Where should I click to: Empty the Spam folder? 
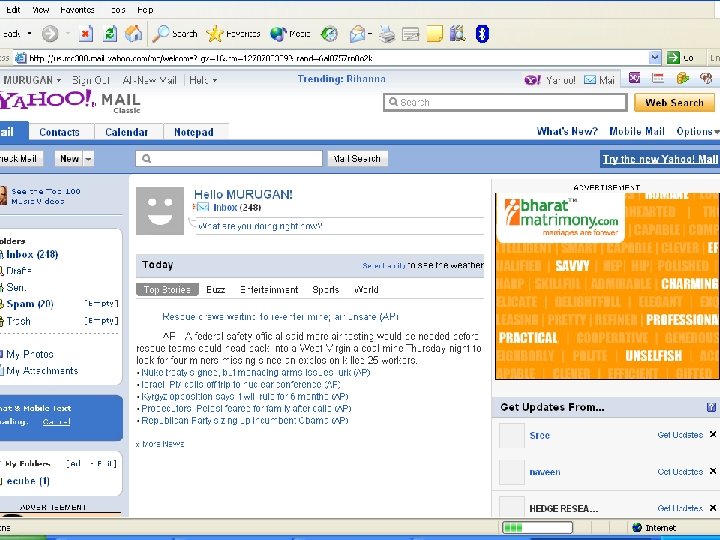[x=101, y=304]
